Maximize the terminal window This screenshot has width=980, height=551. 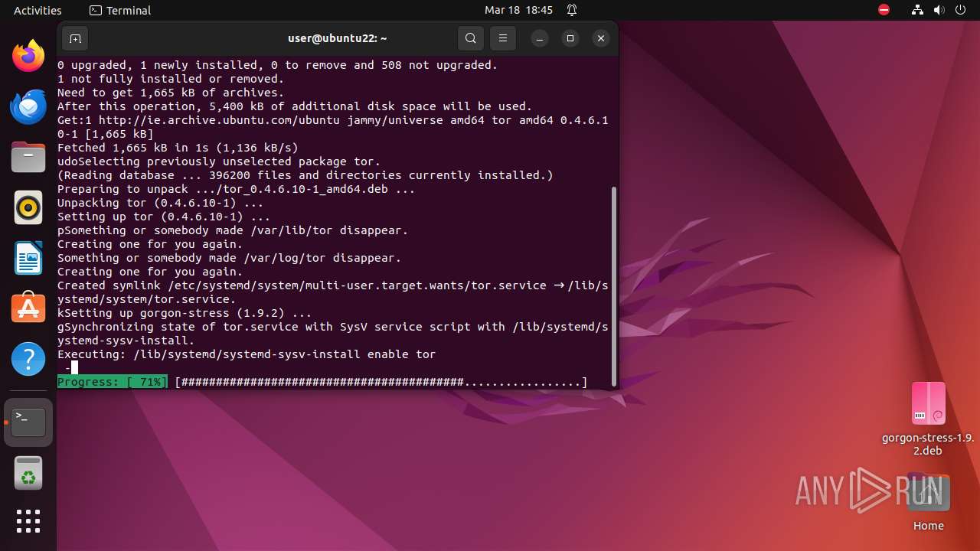[x=570, y=38]
